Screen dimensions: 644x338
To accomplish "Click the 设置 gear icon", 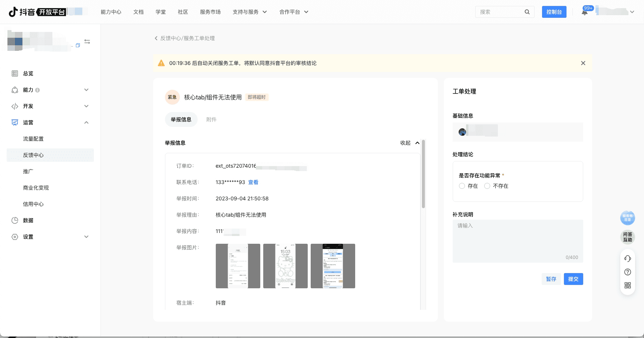I will 15,237.
